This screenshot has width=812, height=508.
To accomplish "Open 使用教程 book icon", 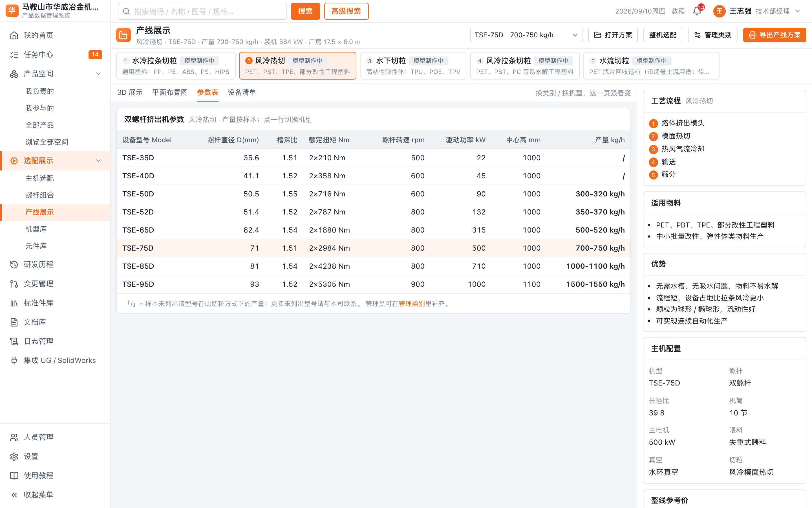I will pyautogui.click(x=14, y=476).
